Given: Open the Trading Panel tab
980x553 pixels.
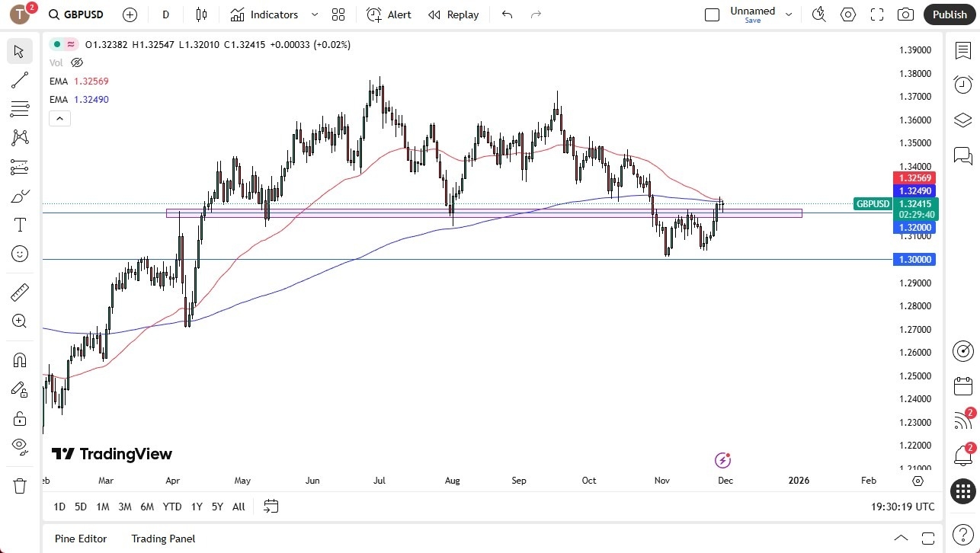Looking at the screenshot, I should [x=162, y=539].
